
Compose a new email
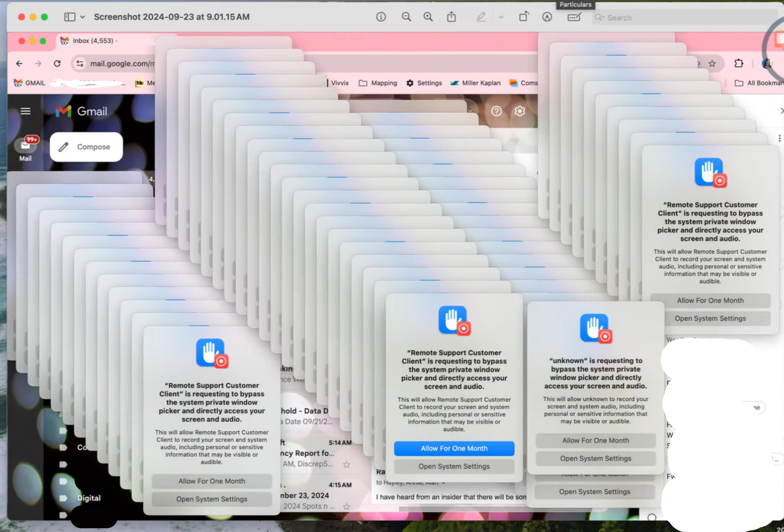coord(86,147)
